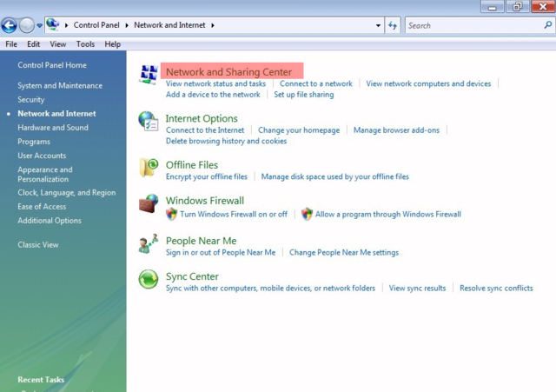Open the Edit menu
Image resolution: width=556 pixels, height=392 pixels.
tap(33, 44)
